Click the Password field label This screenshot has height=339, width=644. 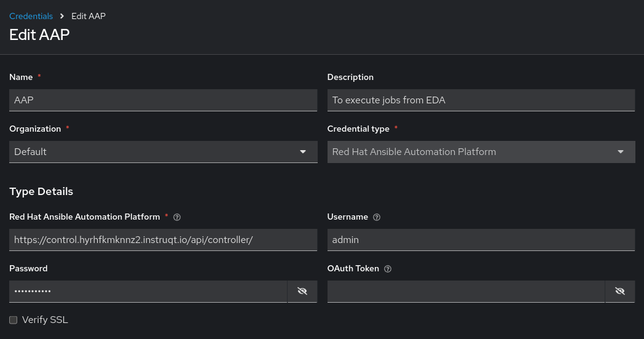click(28, 269)
